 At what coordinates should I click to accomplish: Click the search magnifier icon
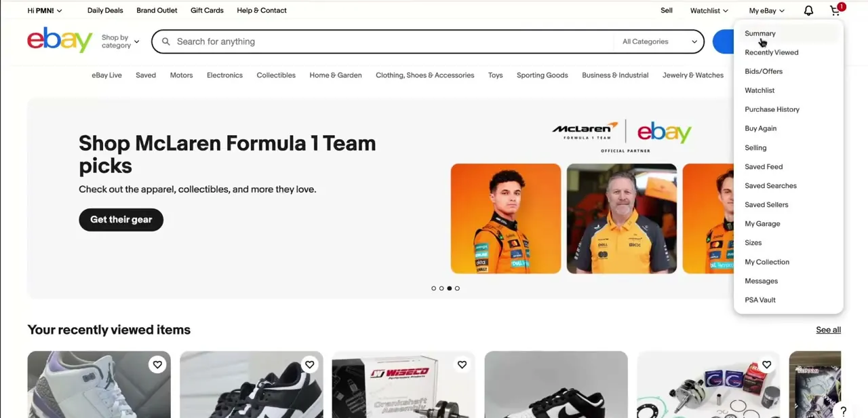pyautogui.click(x=165, y=41)
